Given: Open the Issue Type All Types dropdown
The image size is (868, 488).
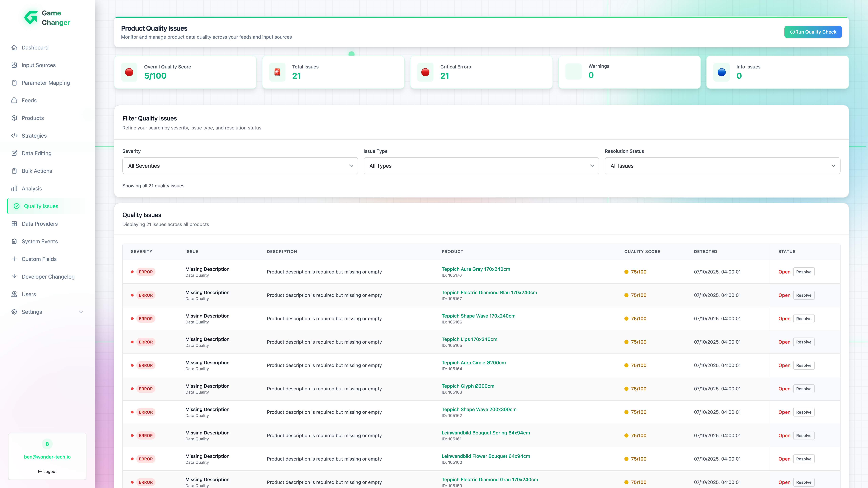Looking at the screenshot, I should [481, 166].
